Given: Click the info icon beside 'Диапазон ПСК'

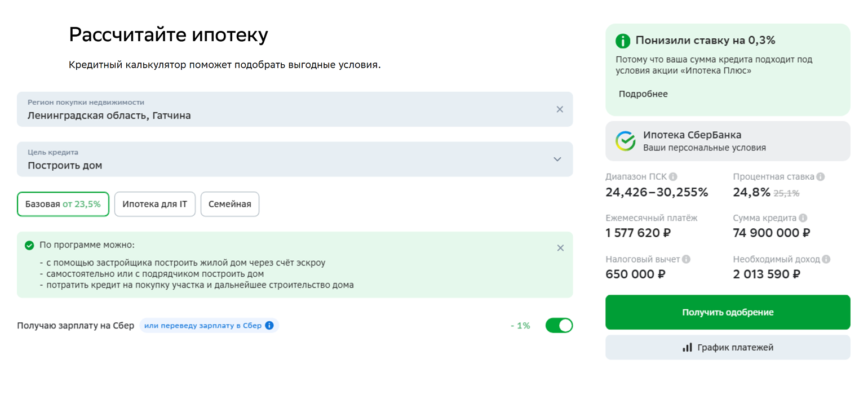Looking at the screenshot, I should coord(673,176).
